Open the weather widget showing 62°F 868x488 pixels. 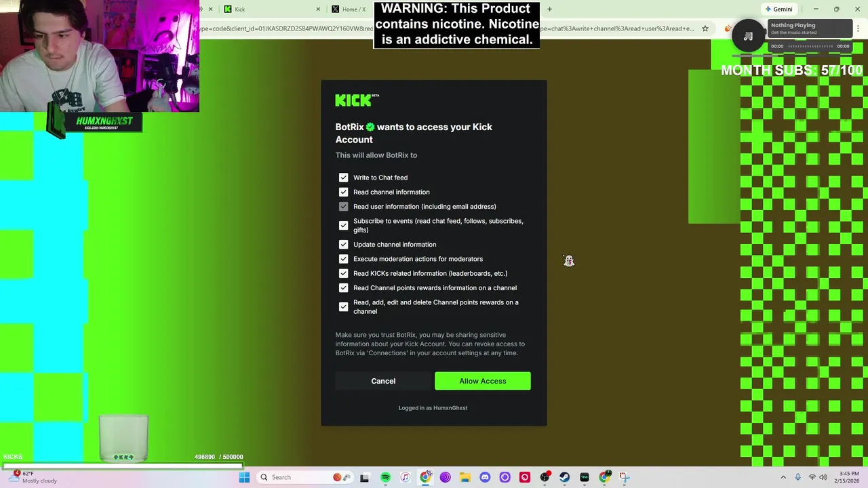tap(34, 477)
